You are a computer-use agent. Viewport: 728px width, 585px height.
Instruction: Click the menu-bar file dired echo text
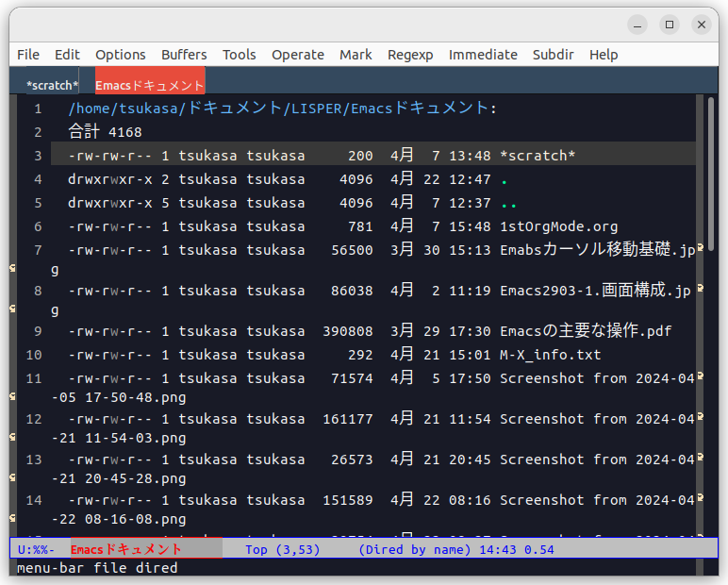tap(97, 568)
